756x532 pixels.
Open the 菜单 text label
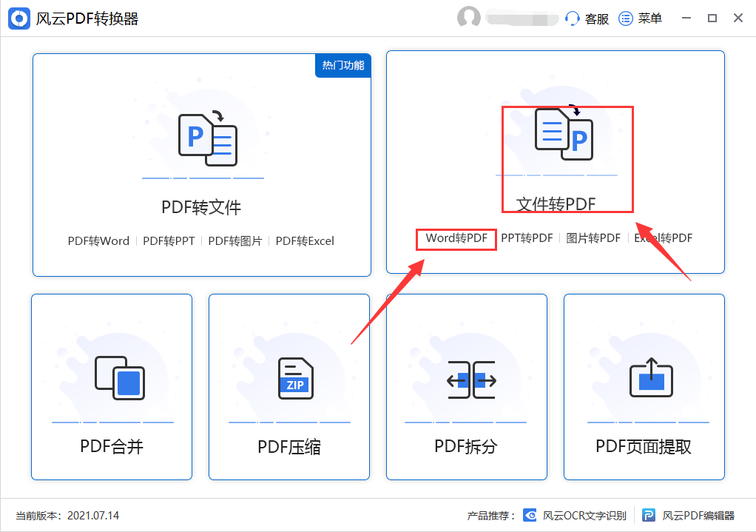[650, 18]
